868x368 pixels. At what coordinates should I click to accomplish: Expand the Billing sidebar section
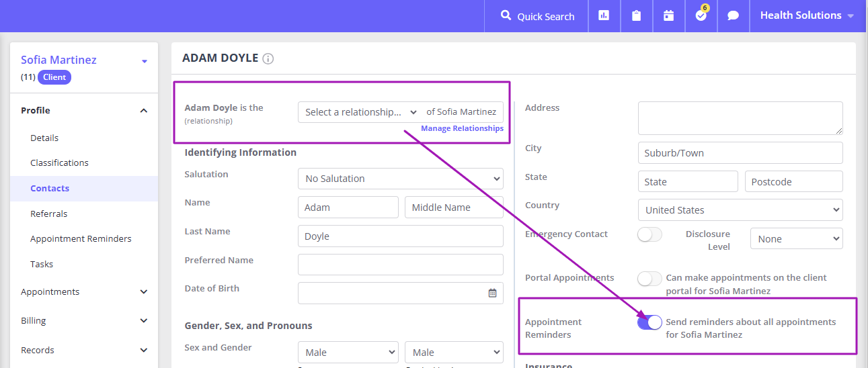pos(84,320)
